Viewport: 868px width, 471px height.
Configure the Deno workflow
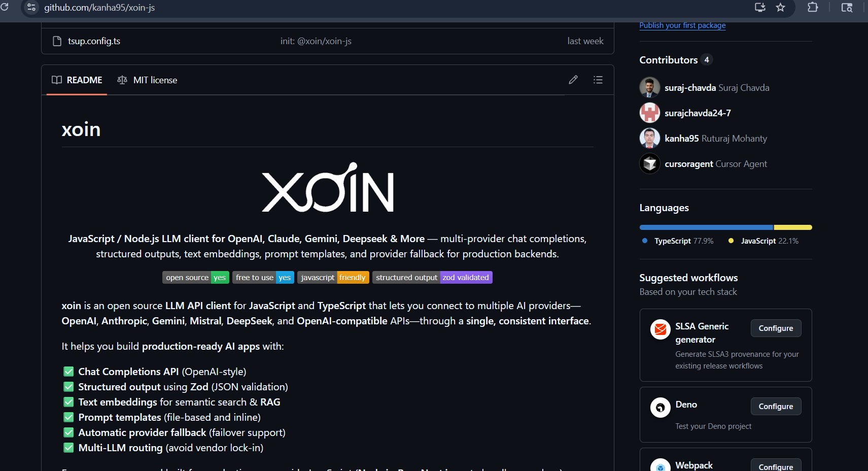coord(776,407)
